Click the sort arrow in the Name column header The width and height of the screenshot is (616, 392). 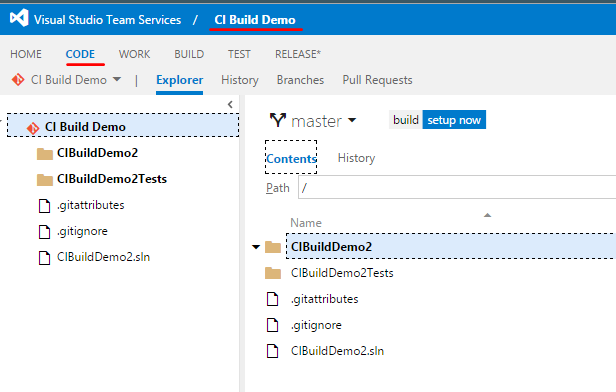point(488,215)
